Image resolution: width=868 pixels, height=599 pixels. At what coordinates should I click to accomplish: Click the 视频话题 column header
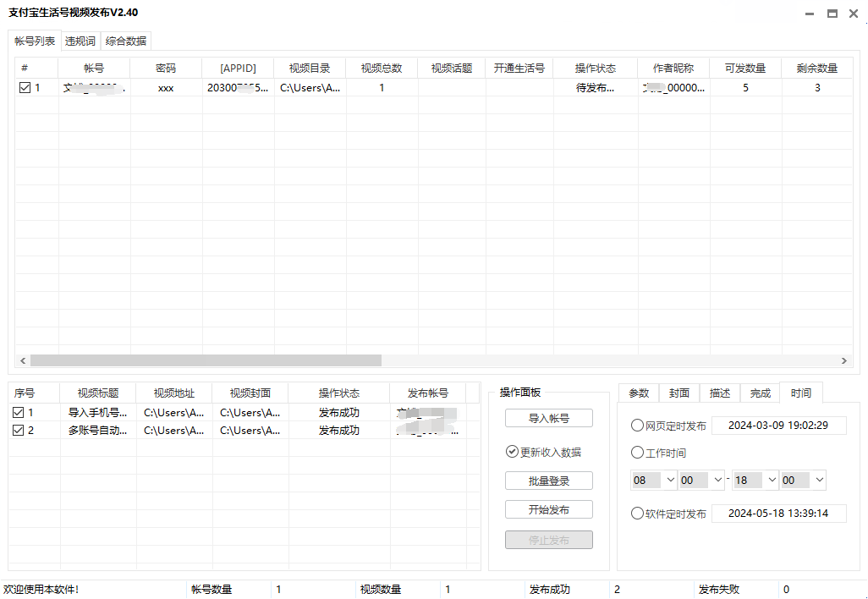(x=452, y=68)
